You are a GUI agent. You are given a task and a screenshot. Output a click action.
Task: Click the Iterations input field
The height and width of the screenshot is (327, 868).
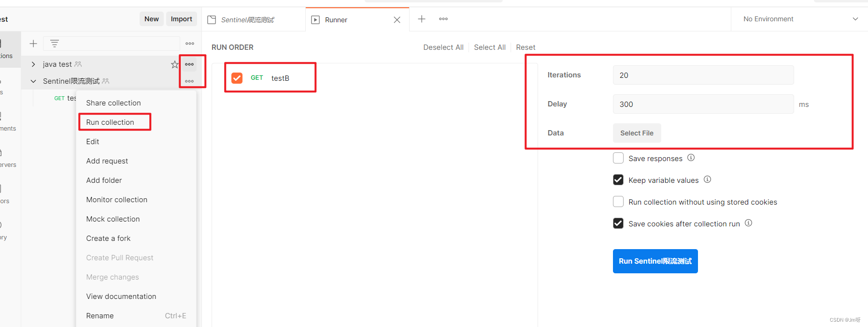tap(703, 75)
